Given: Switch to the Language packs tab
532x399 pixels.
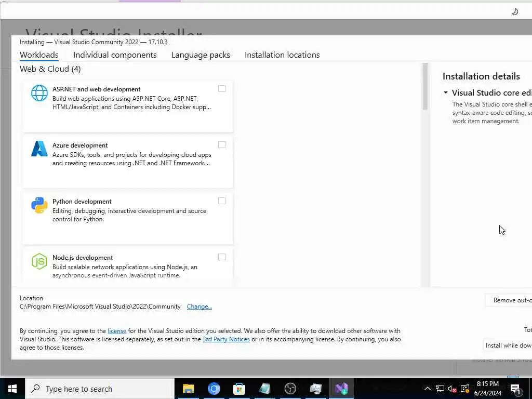Looking at the screenshot, I should coord(201,55).
